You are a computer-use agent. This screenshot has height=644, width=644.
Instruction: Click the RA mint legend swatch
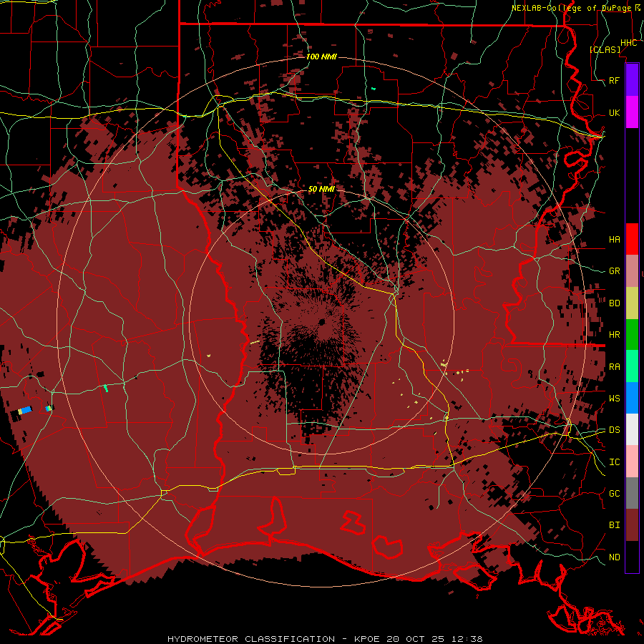pyautogui.click(x=632, y=366)
